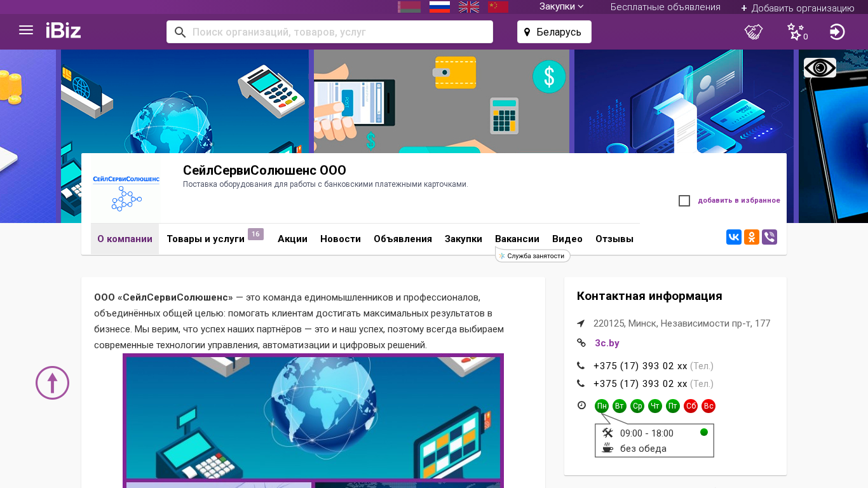Open the О компании tab
Screen dimensions: 868x488
[125, 239]
